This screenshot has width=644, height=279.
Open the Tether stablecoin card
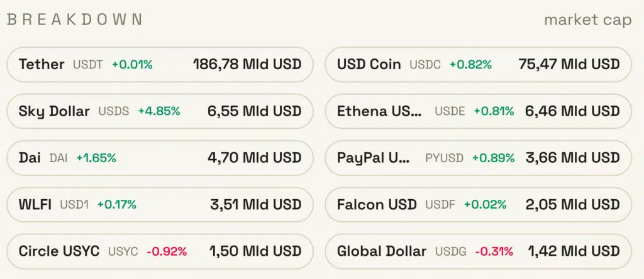(42, 64)
